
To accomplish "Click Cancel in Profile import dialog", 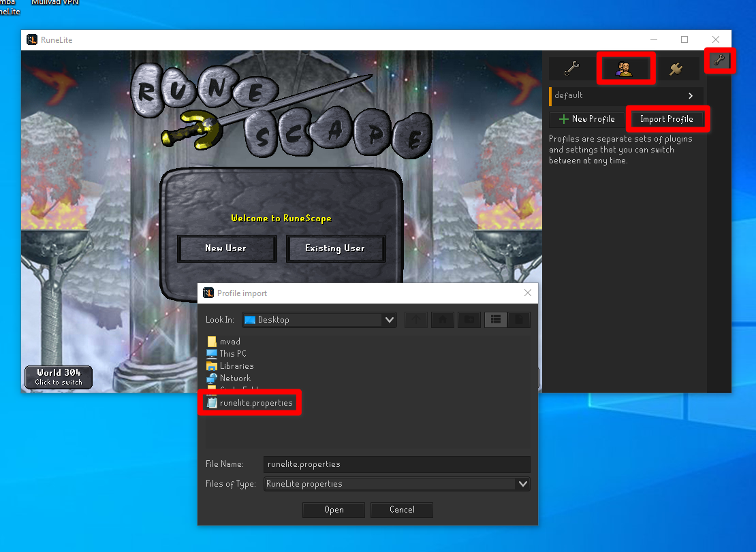I will tap(402, 510).
